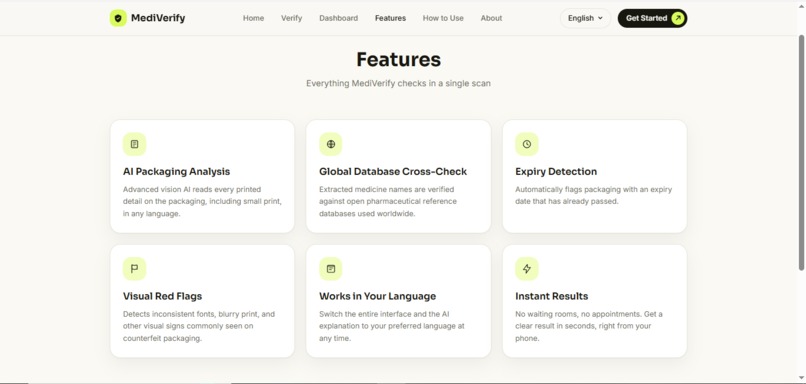Click the MediVerify shield logo icon
Viewport: 806px width, 384px height.
click(x=118, y=18)
